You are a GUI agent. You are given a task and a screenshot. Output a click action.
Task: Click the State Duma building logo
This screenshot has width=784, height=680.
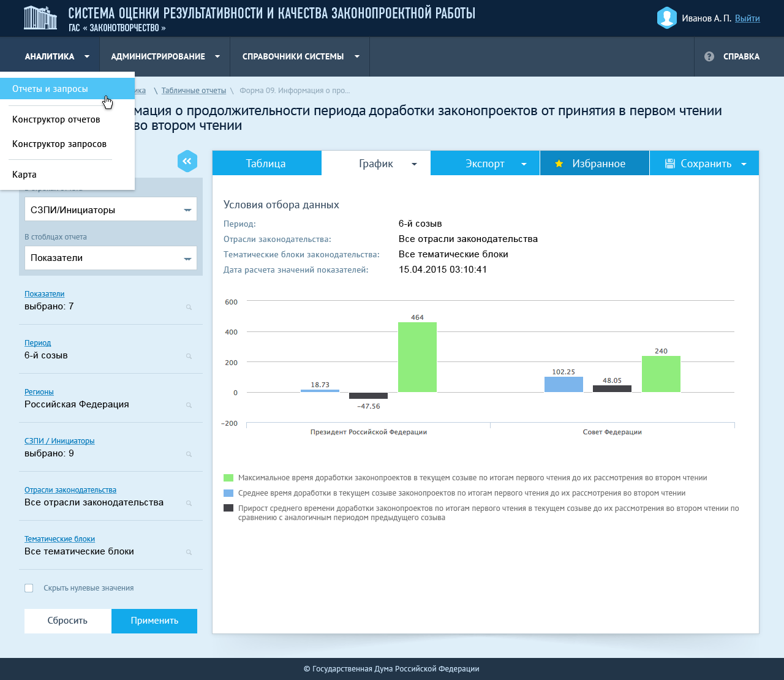point(40,18)
